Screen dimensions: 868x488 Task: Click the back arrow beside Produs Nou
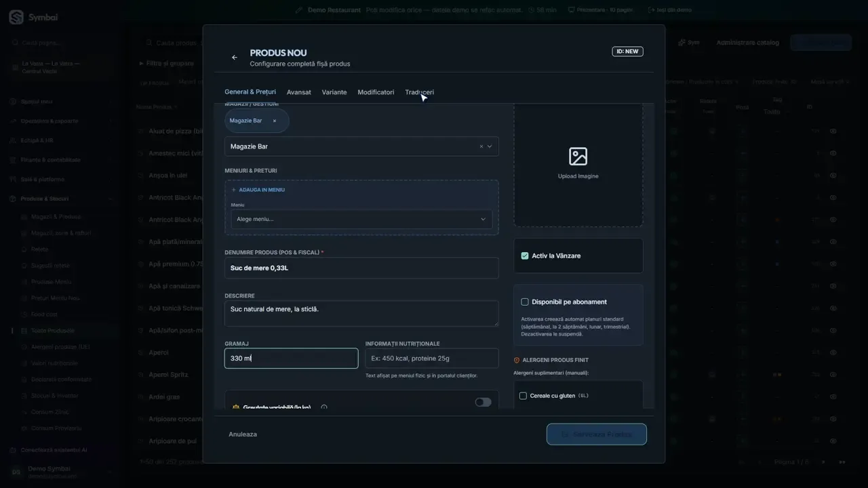pos(235,58)
